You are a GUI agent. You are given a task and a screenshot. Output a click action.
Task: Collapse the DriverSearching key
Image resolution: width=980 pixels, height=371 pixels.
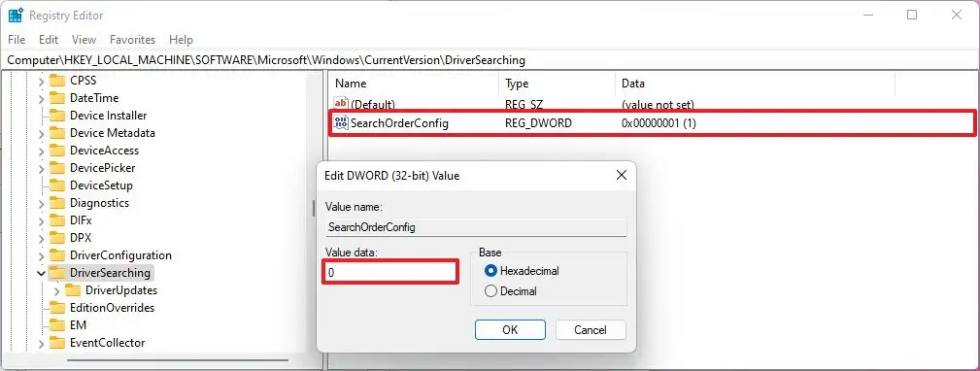[41, 273]
